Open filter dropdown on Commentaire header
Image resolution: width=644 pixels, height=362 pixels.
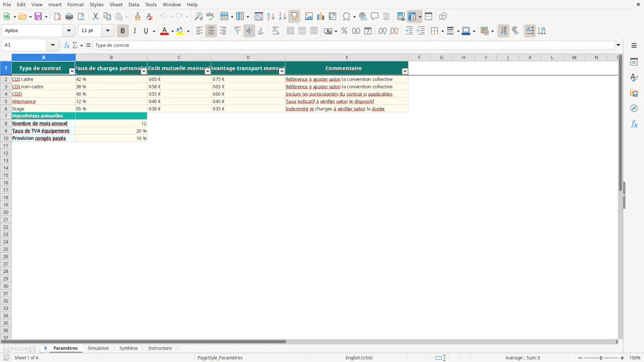(x=405, y=71)
